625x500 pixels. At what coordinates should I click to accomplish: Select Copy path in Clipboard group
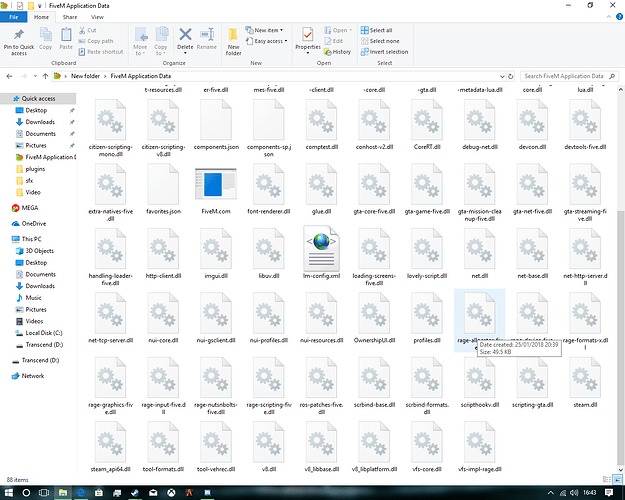coord(96,41)
